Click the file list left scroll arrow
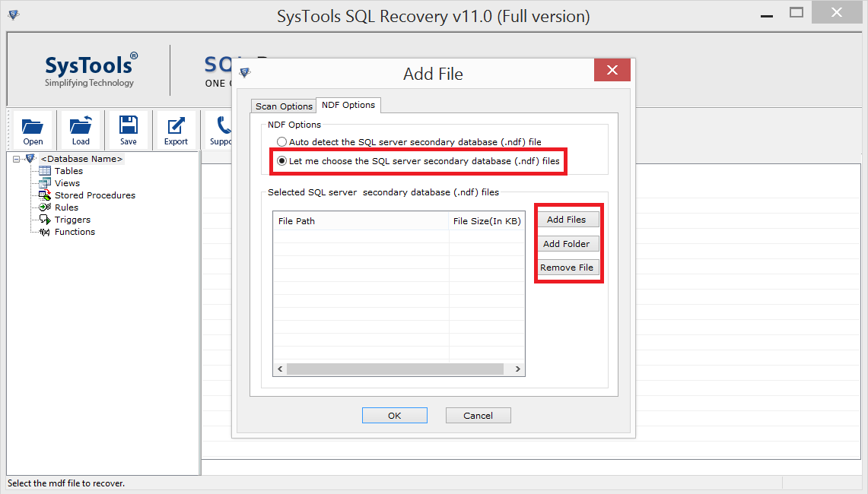This screenshot has height=494, width=868. click(x=280, y=369)
